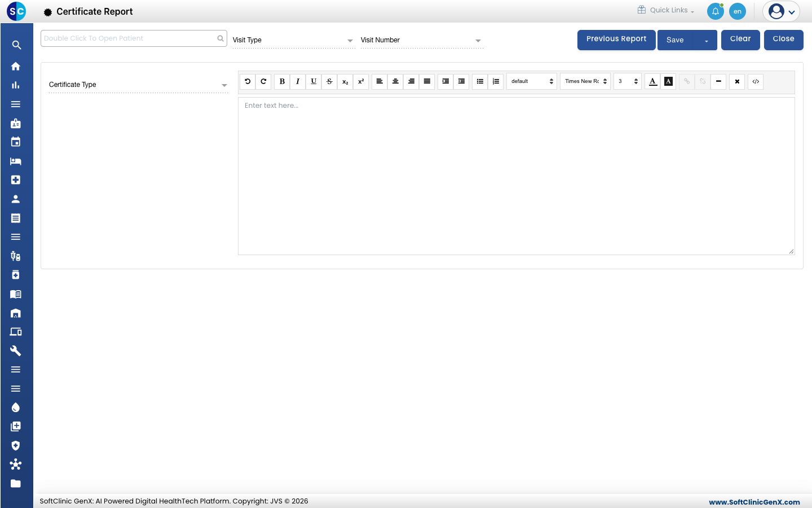
Task: Open the sidebar bed icon
Action: click(x=16, y=161)
